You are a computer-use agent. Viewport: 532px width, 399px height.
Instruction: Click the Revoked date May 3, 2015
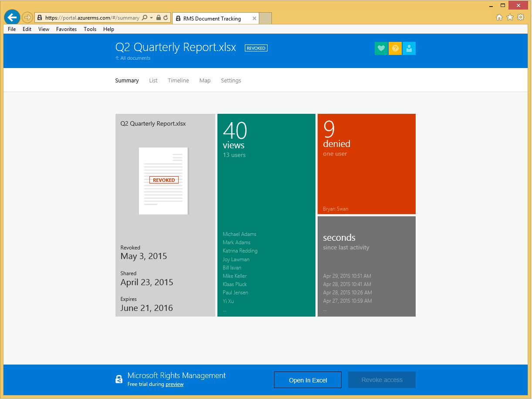tap(144, 256)
